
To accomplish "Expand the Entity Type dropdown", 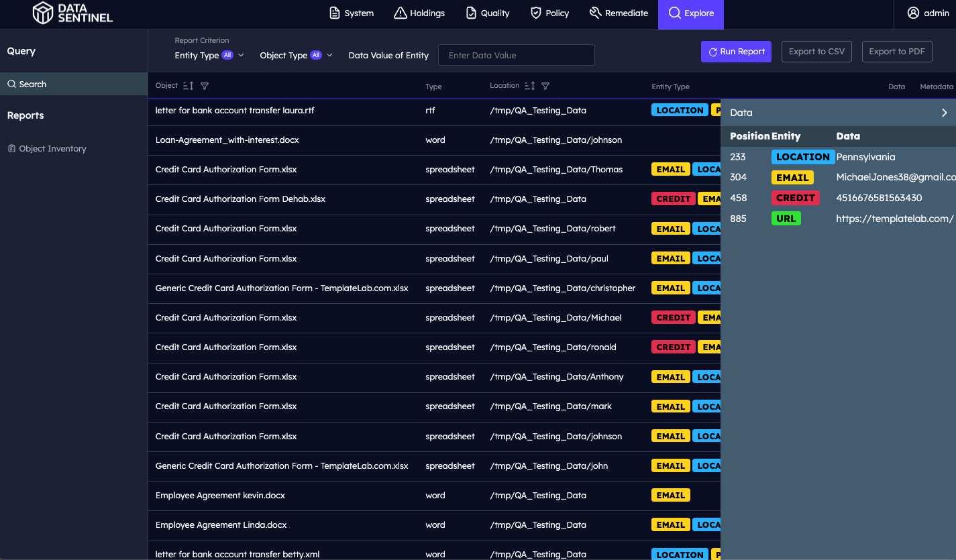I will [x=209, y=56].
